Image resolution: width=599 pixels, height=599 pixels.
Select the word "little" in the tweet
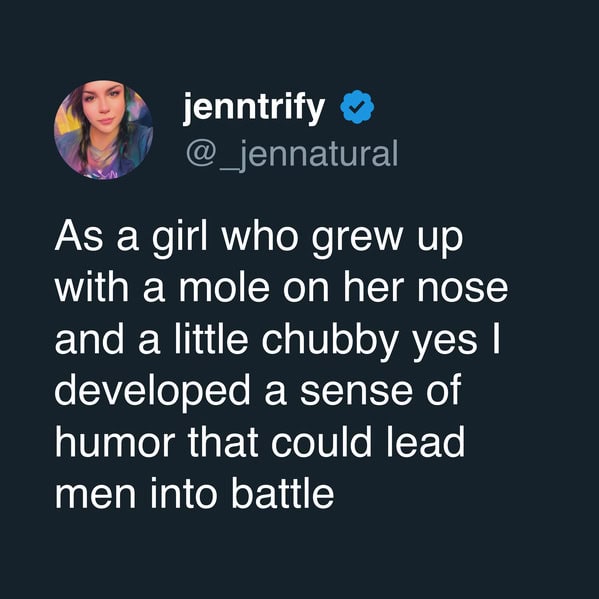pos(211,338)
